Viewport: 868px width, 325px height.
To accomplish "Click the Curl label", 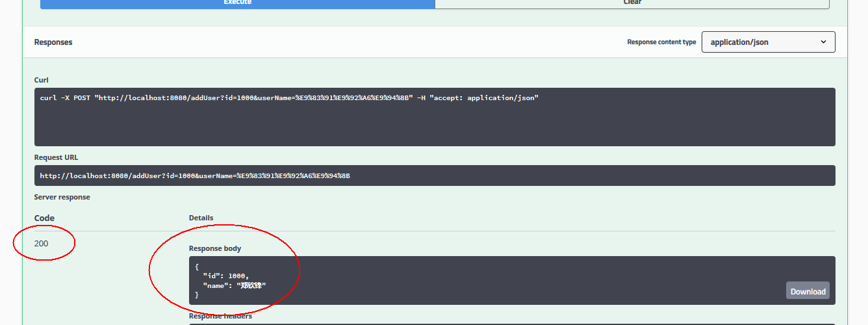I will (40, 80).
